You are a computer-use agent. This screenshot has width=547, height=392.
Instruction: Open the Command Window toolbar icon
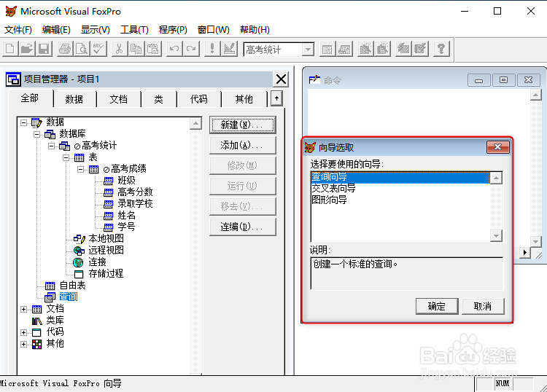[x=327, y=49]
